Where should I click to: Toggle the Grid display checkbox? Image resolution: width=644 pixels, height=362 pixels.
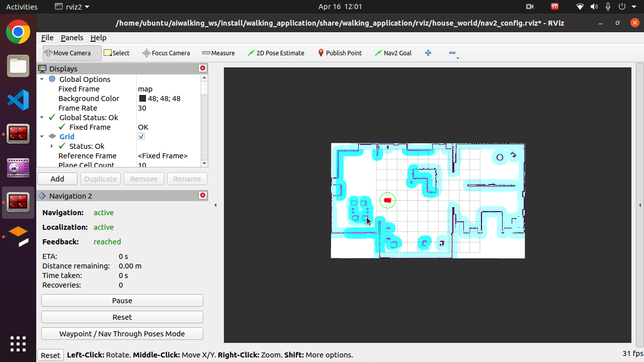tap(141, 136)
